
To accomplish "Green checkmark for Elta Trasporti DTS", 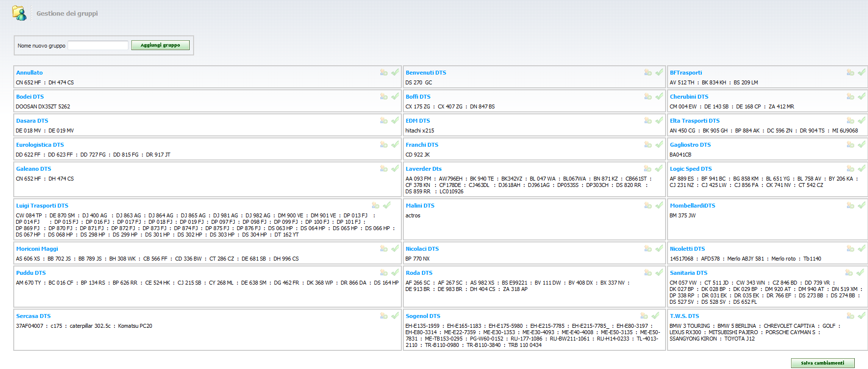I will coord(862,120).
